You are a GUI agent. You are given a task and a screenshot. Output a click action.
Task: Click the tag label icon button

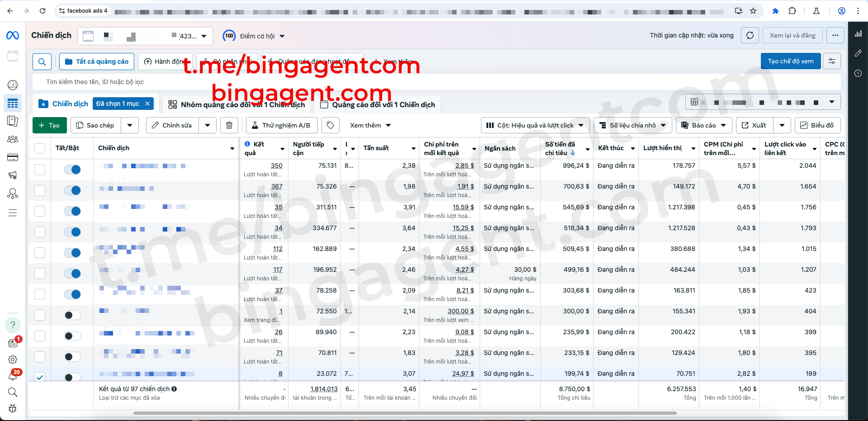click(x=330, y=125)
